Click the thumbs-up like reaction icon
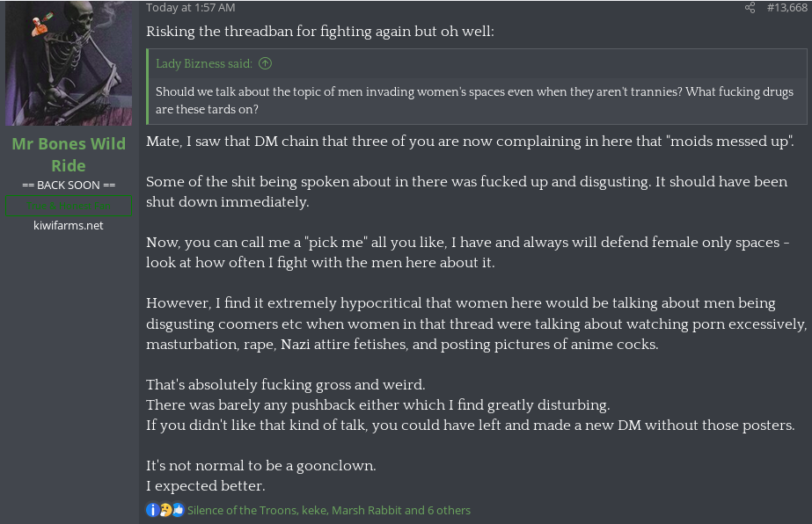The image size is (812, 524). 178,510
